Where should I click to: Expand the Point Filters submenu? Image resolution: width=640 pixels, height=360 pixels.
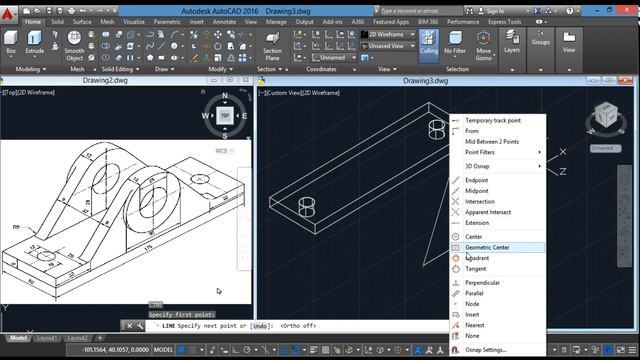click(x=498, y=152)
